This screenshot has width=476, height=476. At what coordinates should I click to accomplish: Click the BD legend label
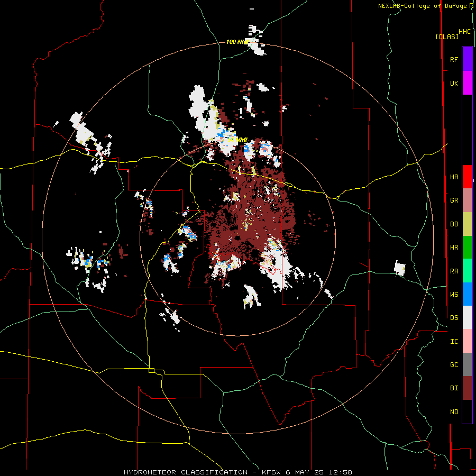(454, 224)
